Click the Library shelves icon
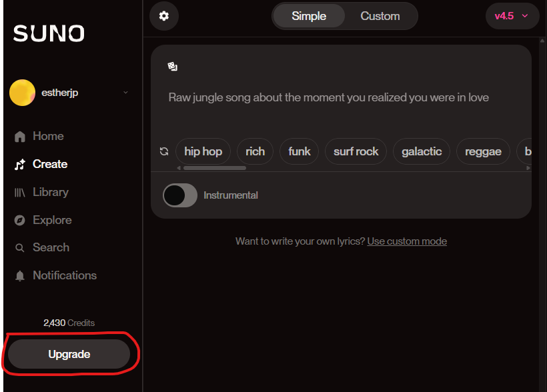The width and height of the screenshot is (547, 392). coord(20,193)
